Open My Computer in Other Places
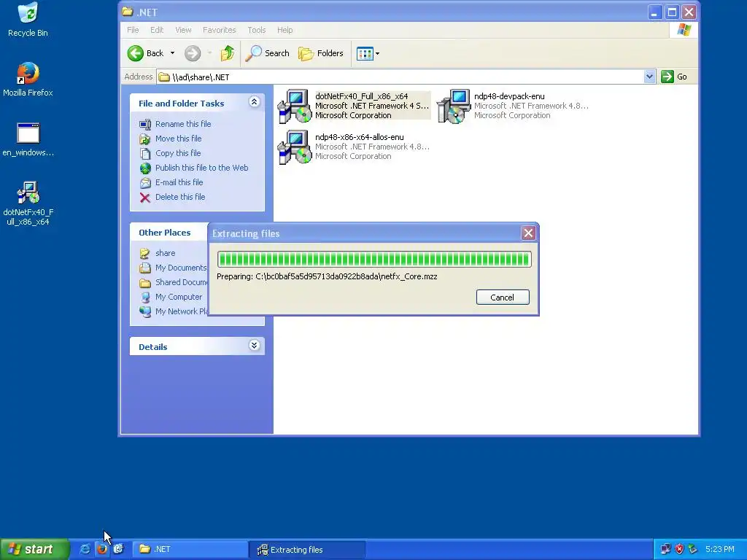 click(x=178, y=297)
